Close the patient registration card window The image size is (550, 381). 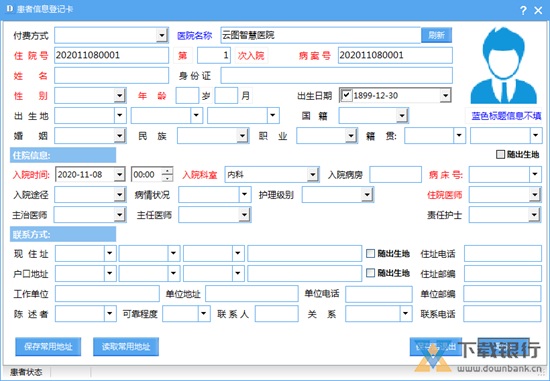538,10
